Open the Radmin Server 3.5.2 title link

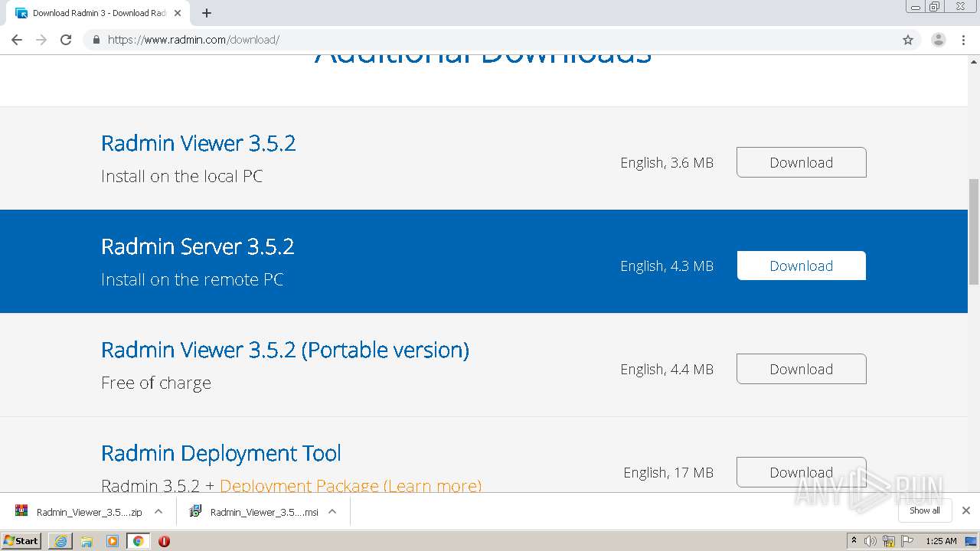(x=198, y=246)
